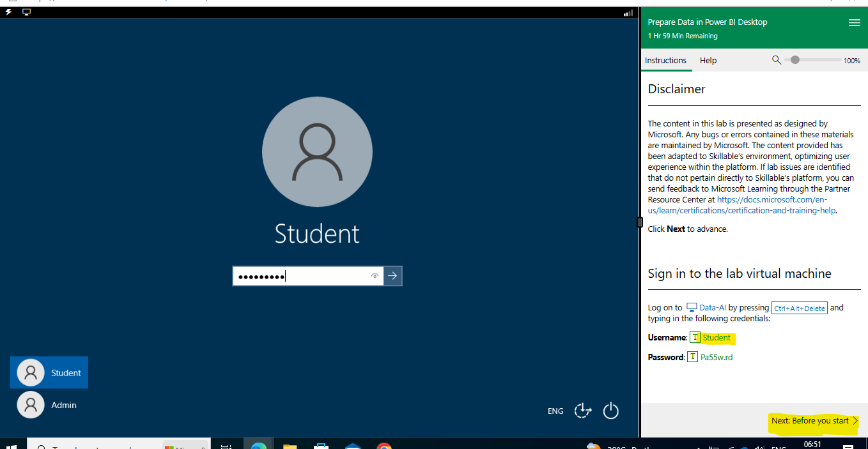
Task: Reveal password with the eye icon
Action: click(x=375, y=276)
